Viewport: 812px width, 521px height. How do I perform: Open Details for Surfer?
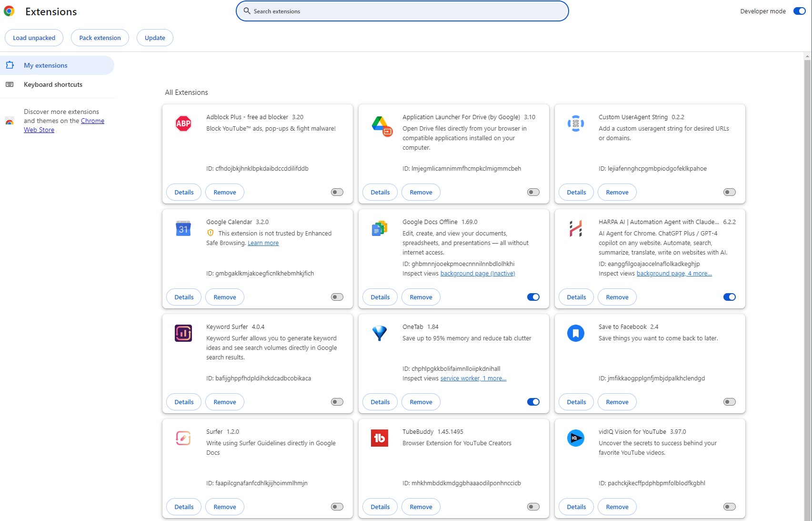(x=184, y=507)
